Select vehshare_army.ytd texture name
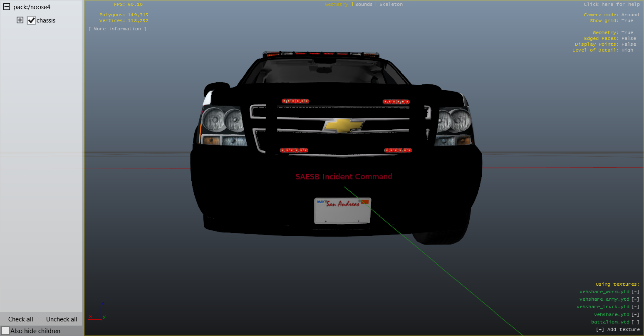This screenshot has height=336, width=644. tap(604, 299)
